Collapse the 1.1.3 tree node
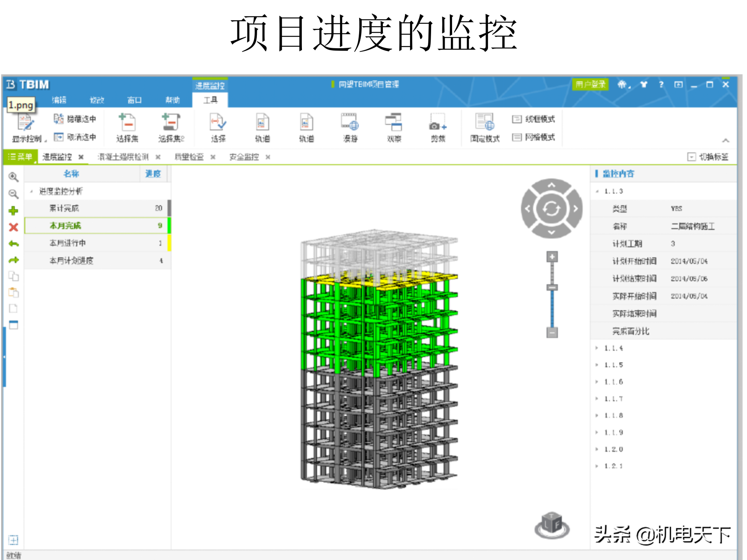The image size is (747, 560). (597, 191)
